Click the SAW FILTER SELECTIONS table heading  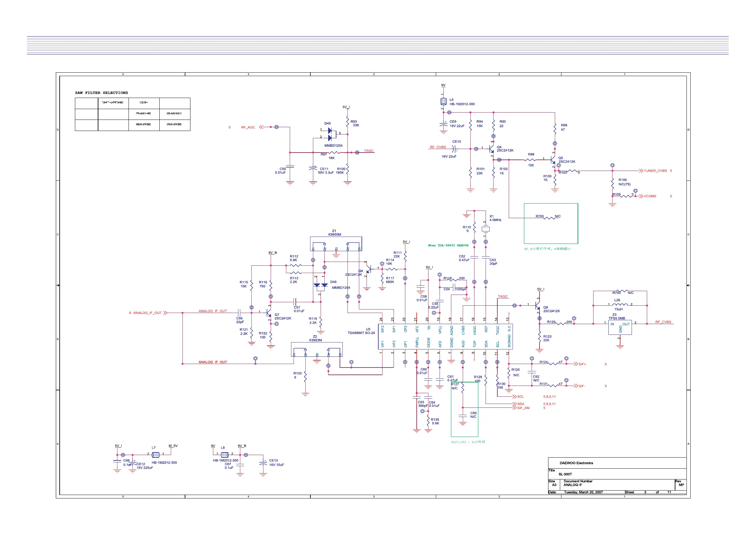coord(102,93)
